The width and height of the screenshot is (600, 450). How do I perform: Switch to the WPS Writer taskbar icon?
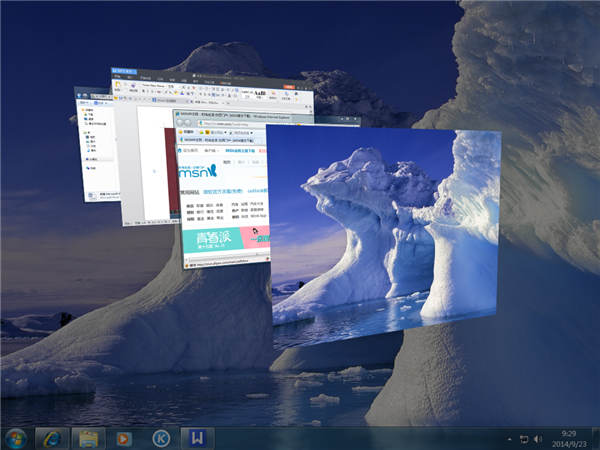197,438
